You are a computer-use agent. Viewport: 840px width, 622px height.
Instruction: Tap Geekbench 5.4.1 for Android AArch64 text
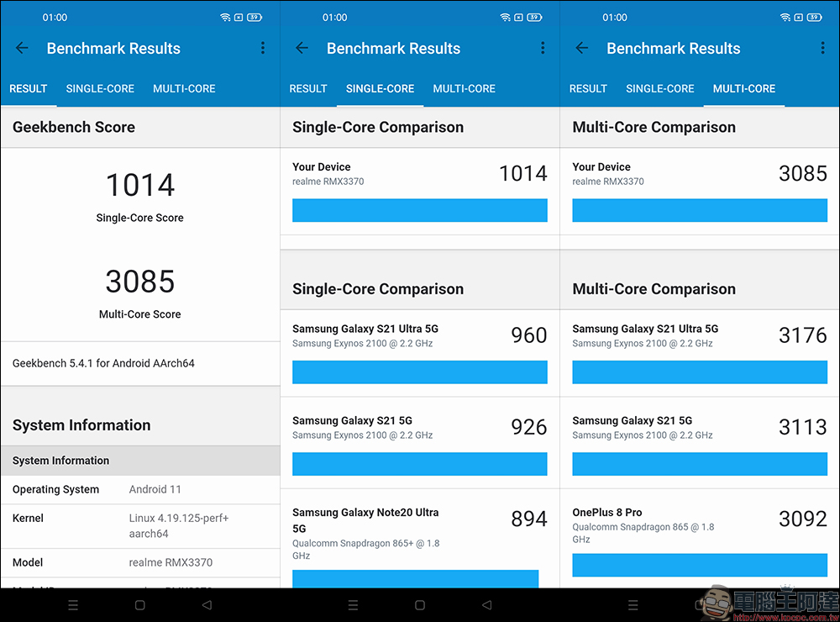click(103, 363)
